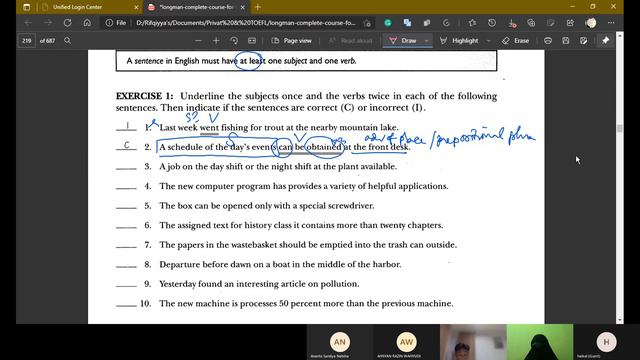Screen dimensions: 640x360
Task: Select the green-background video participant tile
Action: 540,342
